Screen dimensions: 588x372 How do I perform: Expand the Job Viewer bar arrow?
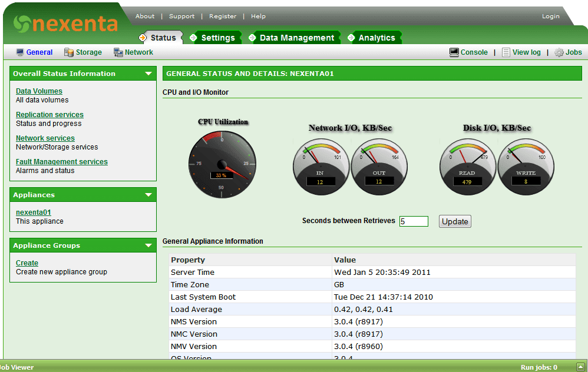580,367
